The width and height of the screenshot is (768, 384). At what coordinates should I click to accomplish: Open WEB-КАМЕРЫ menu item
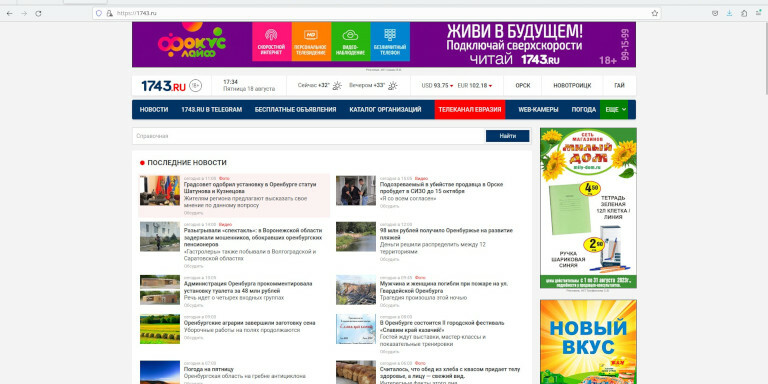(538, 110)
